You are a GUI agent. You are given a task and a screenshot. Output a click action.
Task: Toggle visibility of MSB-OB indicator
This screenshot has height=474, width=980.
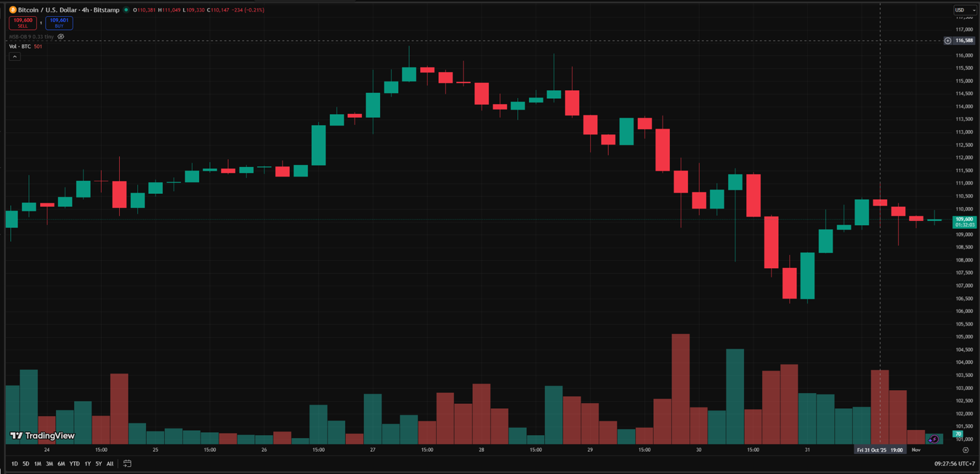pyautogui.click(x=61, y=37)
